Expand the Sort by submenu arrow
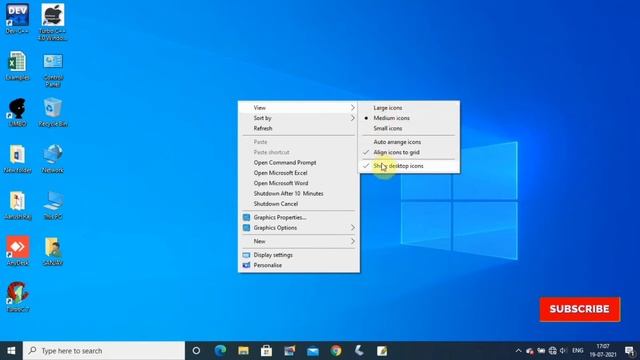This screenshot has height=360, width=640. click(353, 118)
